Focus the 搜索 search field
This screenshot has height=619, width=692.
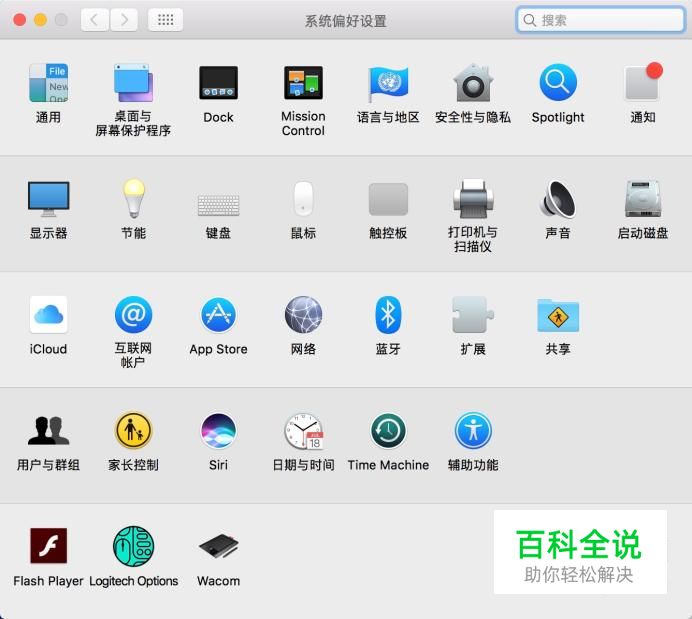[601, 20]
